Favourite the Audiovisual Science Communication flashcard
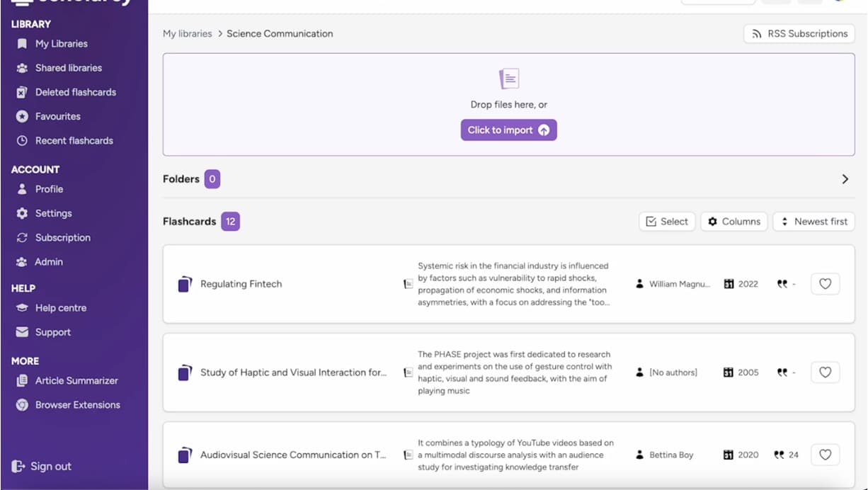The image size is (868, 490). (x=825, y=455)
